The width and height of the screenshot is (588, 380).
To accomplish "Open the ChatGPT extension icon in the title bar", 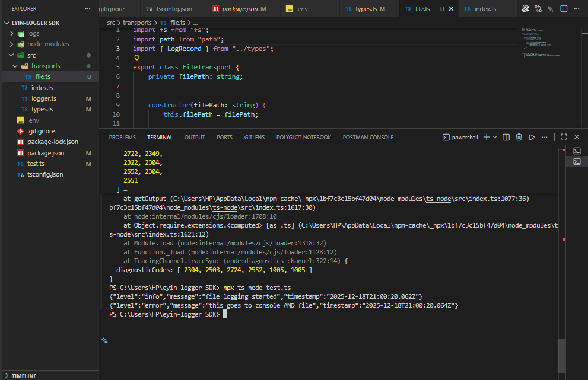I will pos(525,8).
